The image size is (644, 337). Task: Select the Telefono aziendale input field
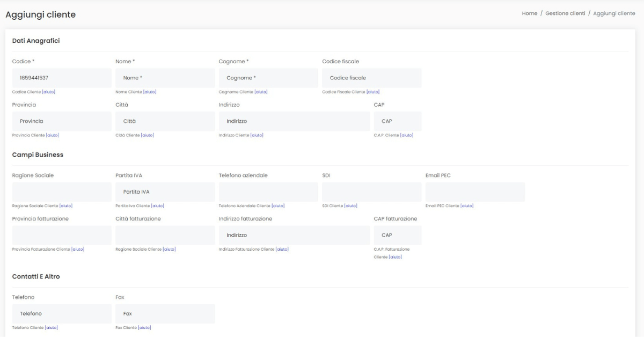tap(268, 192)
